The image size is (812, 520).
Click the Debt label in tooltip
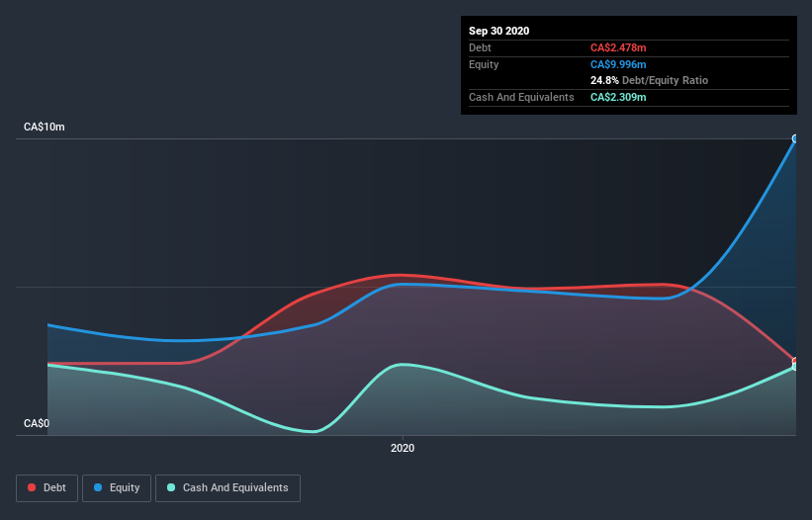[480, 47]
